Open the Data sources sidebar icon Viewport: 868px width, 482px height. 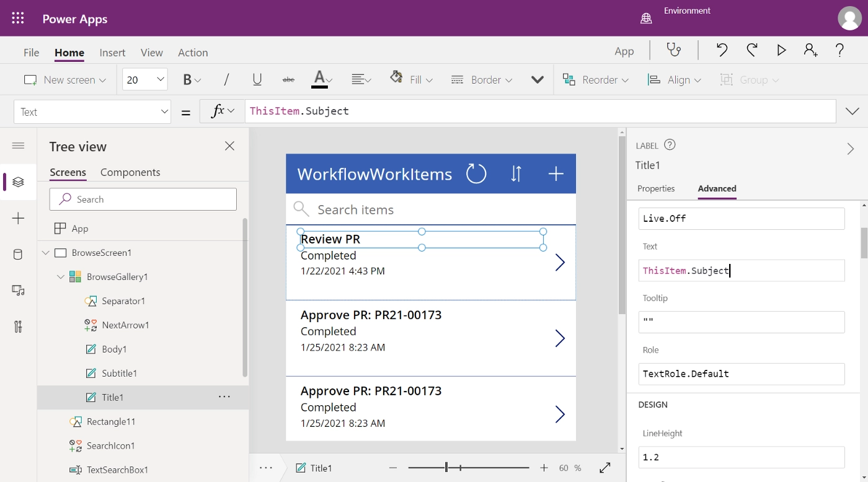pyautogui.click(x=18, y=254)
